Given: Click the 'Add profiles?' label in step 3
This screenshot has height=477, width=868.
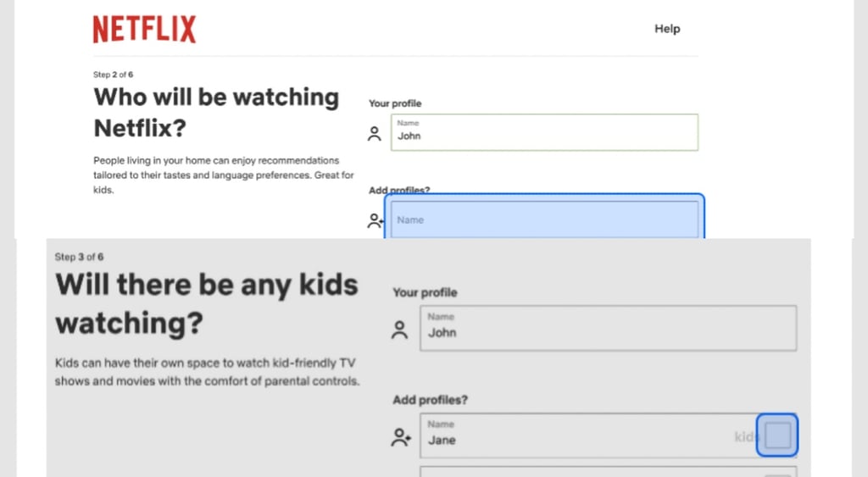Looking at the screenshot, I should [430, 400].
